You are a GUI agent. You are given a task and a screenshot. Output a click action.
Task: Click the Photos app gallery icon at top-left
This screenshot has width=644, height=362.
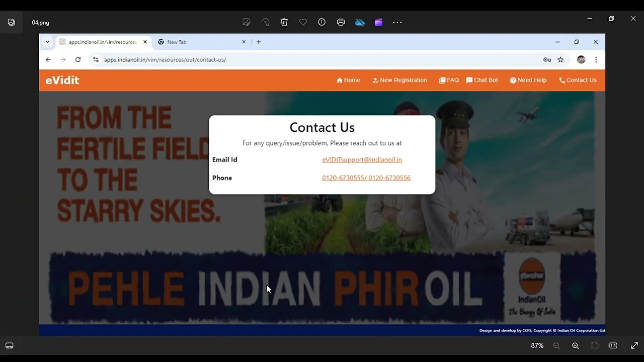click(x=11, y=22)
